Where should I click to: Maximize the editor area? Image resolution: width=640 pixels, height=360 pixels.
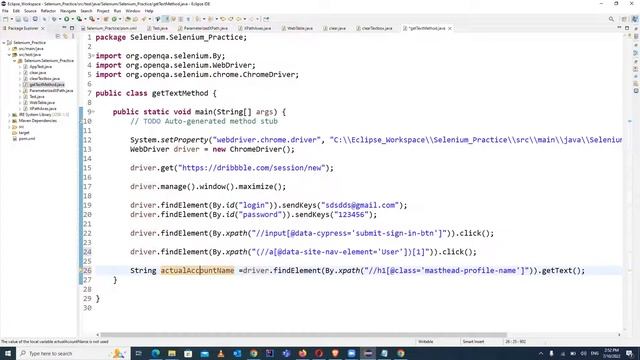click(627, 28)
